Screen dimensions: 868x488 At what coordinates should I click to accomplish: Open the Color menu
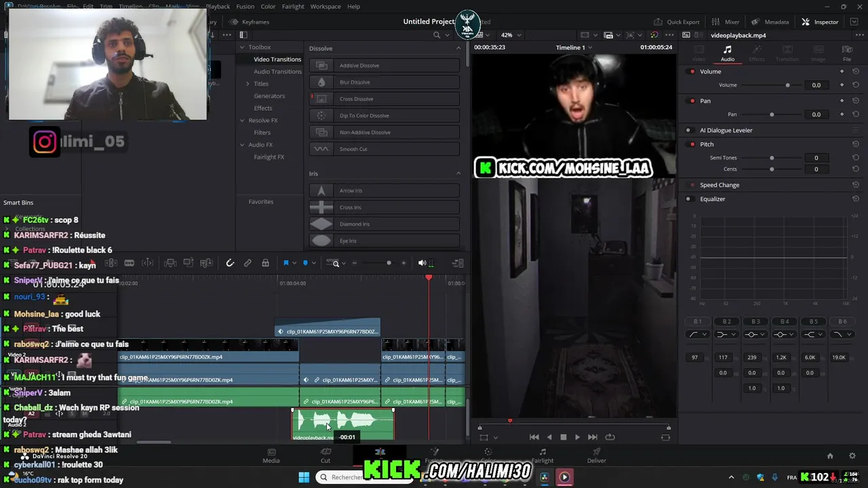269,7
